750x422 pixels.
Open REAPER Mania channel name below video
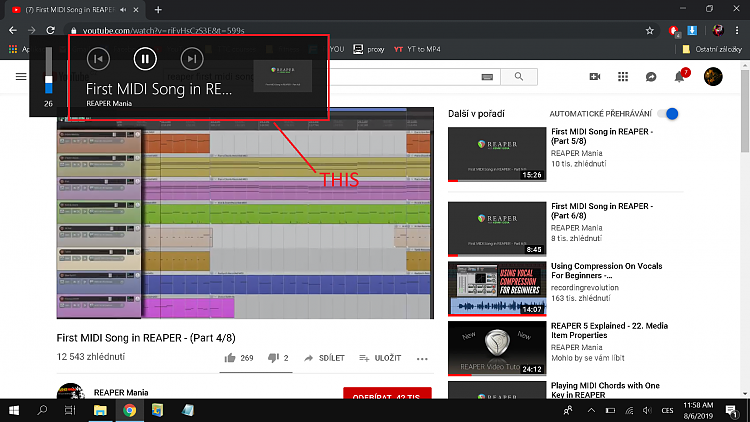[121, 392]
